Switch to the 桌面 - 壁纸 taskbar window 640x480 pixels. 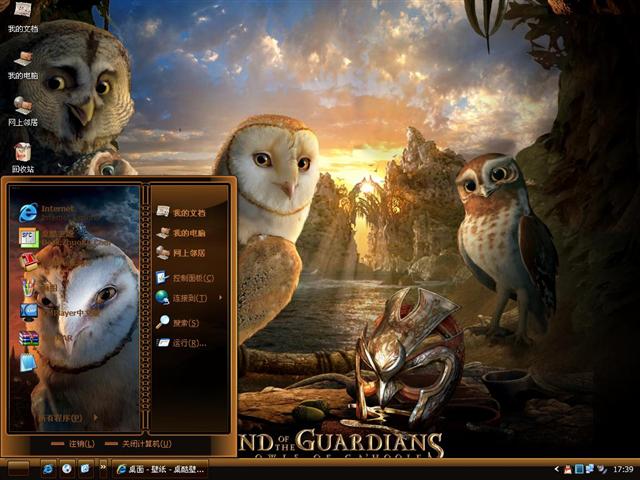(160, 469)
